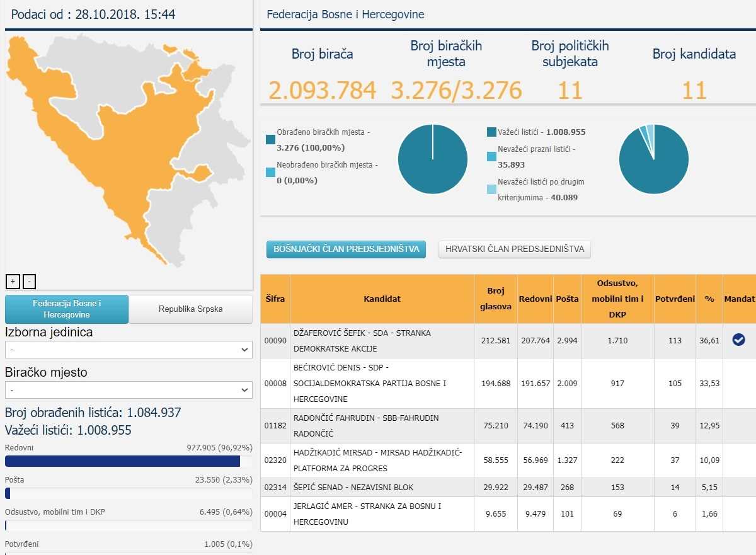
Task: Sort by Broj glasova column header
Action: (495, 299)
